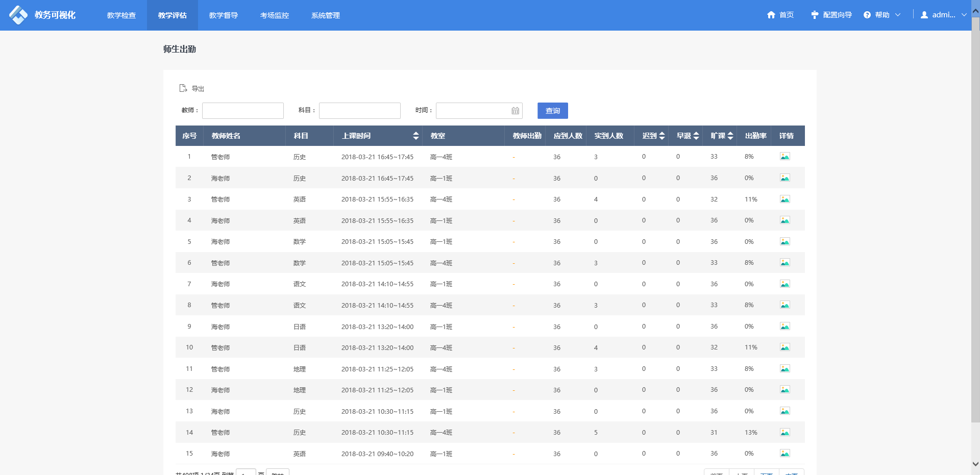The height and width of the screenshot is (475, 980).
Task: Focus the 教师 input field
Action: (x=243, y=111)
